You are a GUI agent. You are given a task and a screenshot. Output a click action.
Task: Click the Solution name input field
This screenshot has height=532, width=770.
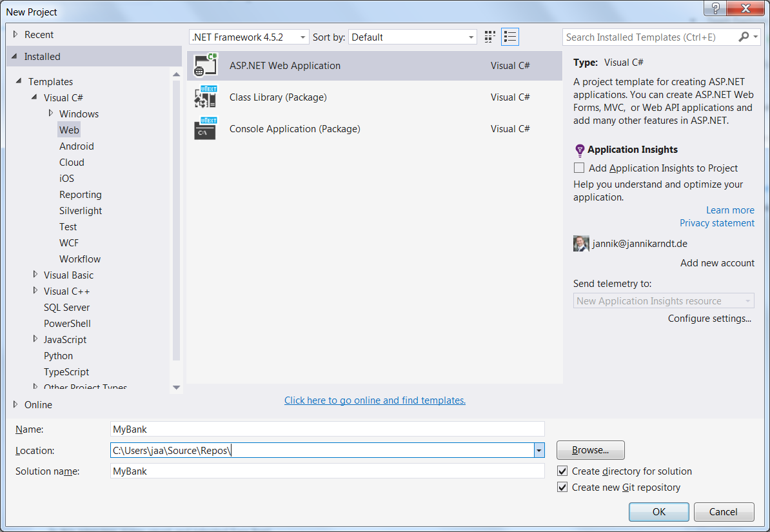click(327, 471)
